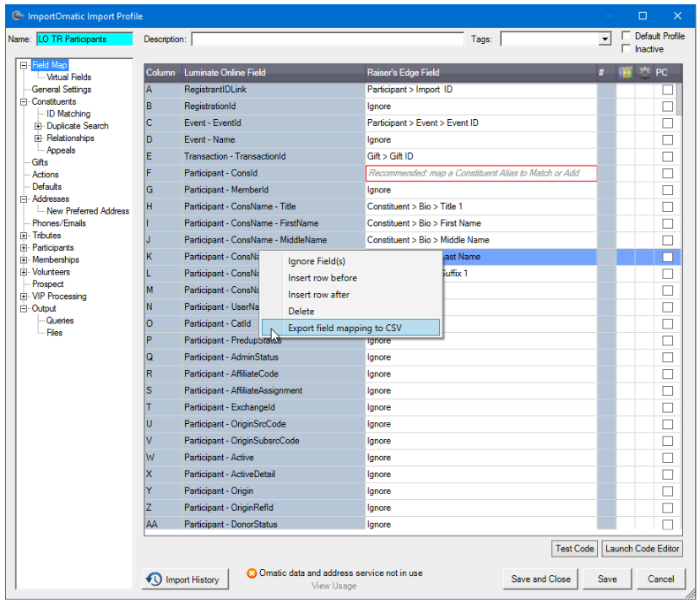Enable the PC checkbox for row A

coord(668,89)
